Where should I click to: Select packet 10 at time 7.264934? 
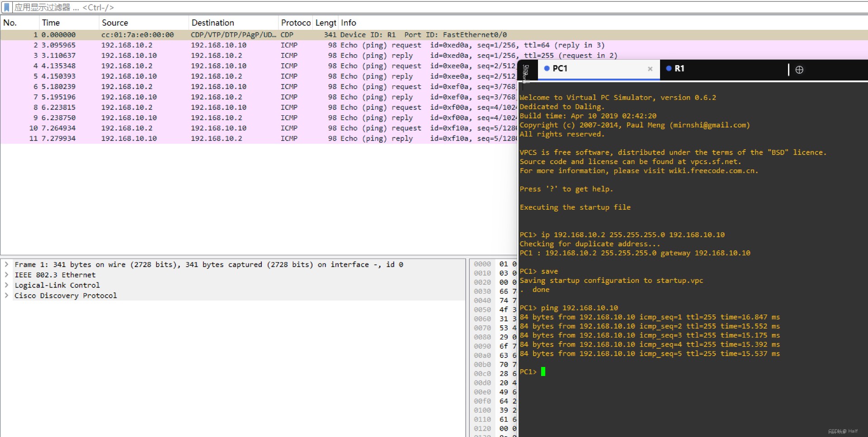coord(259,128)
